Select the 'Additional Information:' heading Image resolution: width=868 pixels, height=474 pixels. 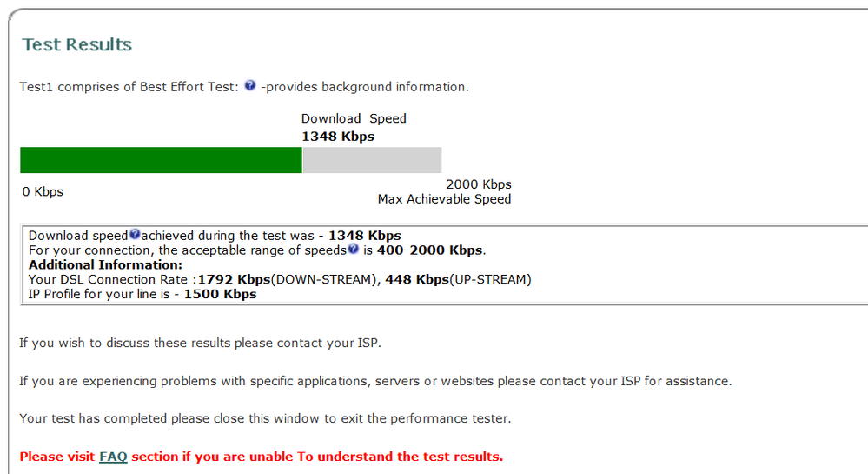pyautogui.click(x=105, y=265)
